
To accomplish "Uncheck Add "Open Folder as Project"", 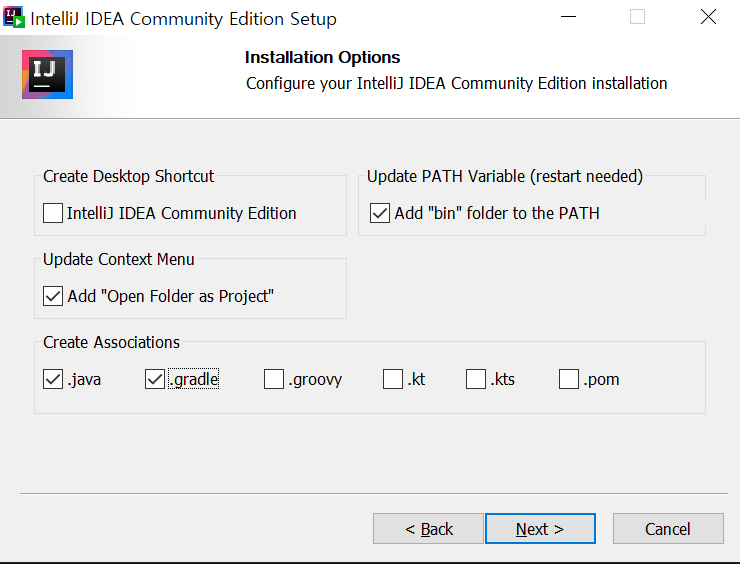I will (x=53, y=296).
